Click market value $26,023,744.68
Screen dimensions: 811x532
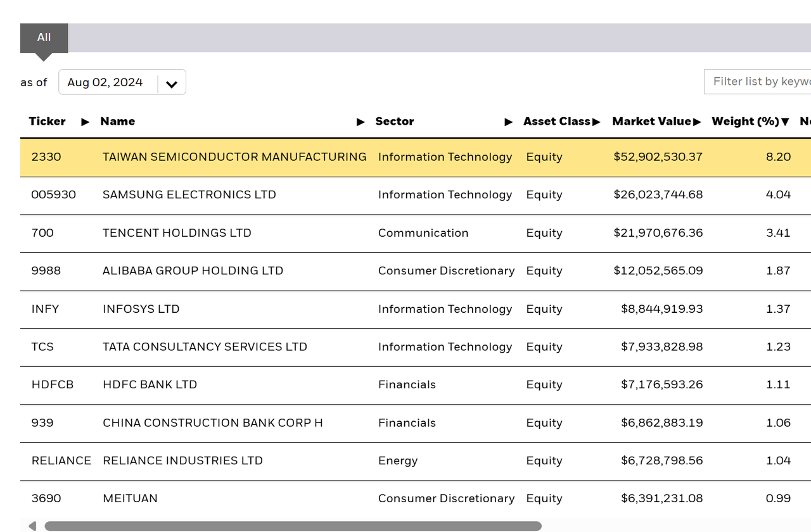coord(658,194)
